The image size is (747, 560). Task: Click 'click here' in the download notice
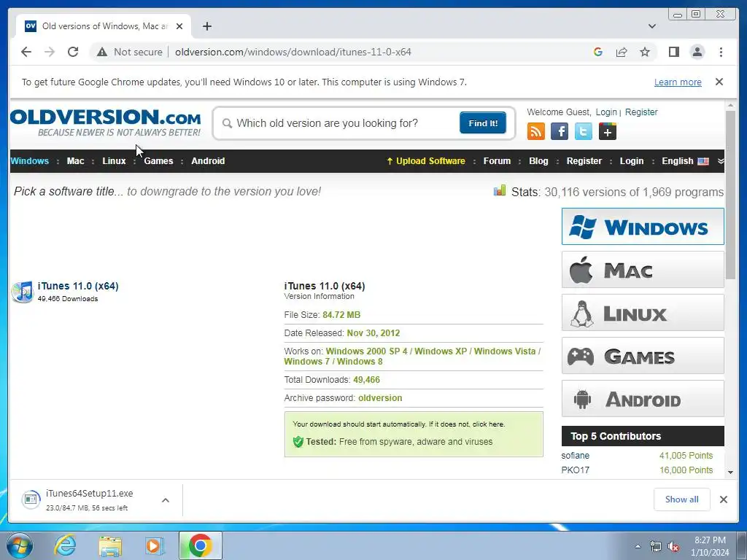point(488,424)
